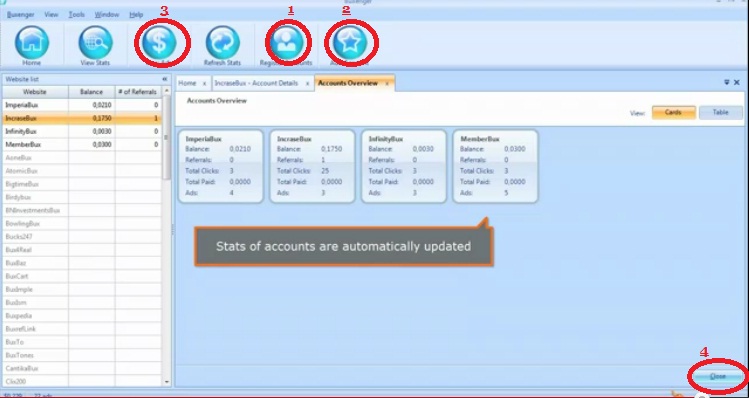Click the star toolbar icon
Screen dimensions: 749x398
coord(350,43)
